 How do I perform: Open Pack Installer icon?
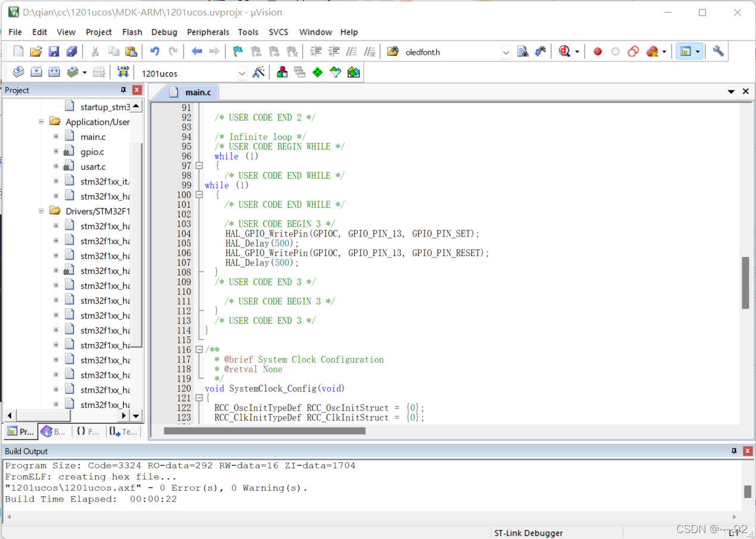pos(354,72)
